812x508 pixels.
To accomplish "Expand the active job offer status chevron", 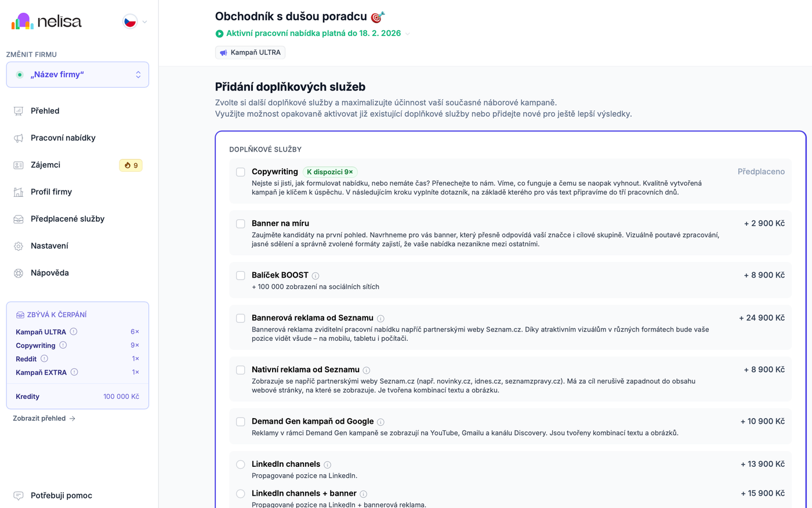I will point(408,34).
